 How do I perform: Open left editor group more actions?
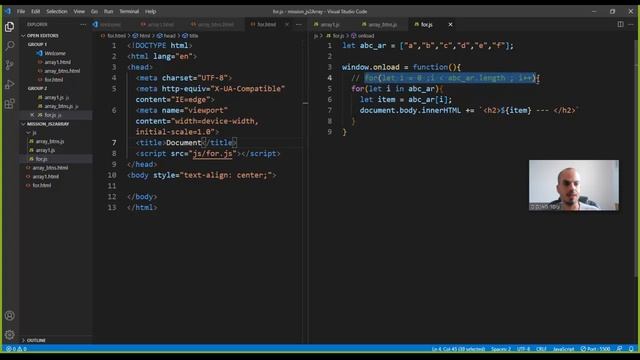click(x=299, y=24)
